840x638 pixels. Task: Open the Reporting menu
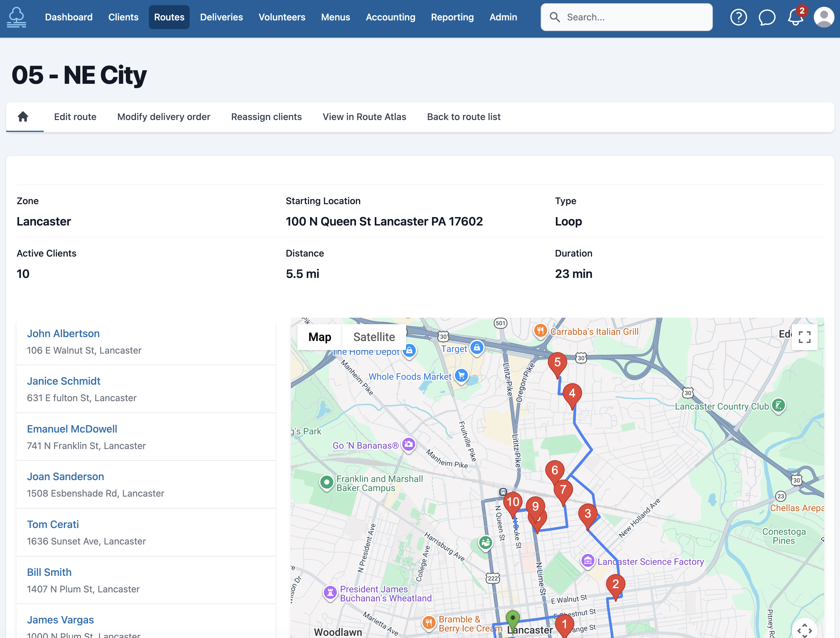coord(452,17)
